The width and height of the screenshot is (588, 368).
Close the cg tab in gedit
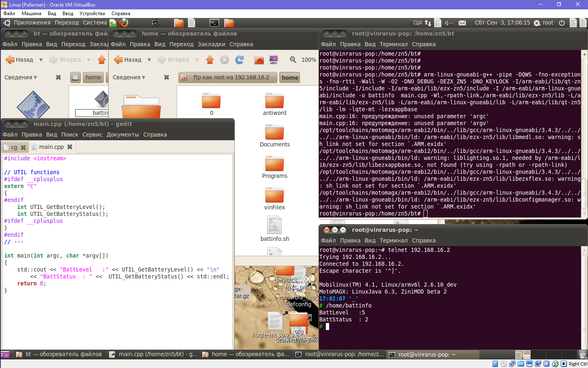(23, 147)
